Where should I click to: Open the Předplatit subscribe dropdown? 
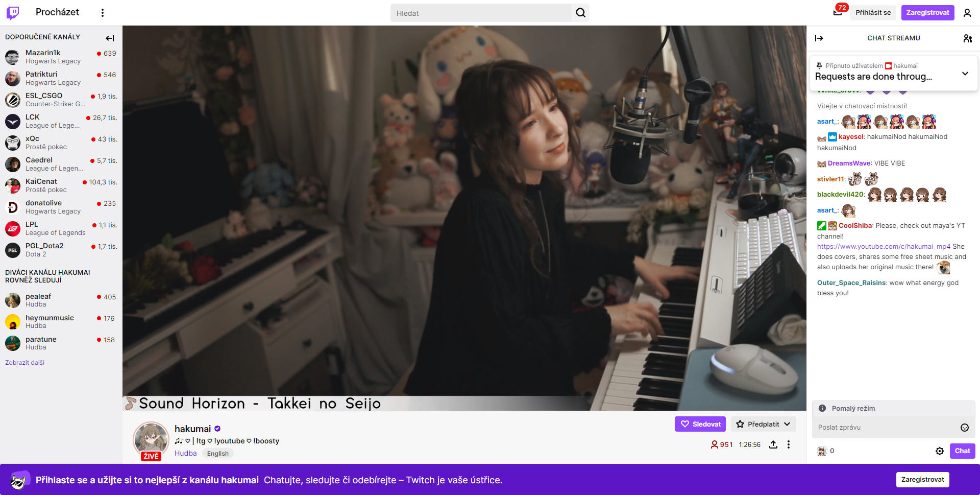coord(763,424)
